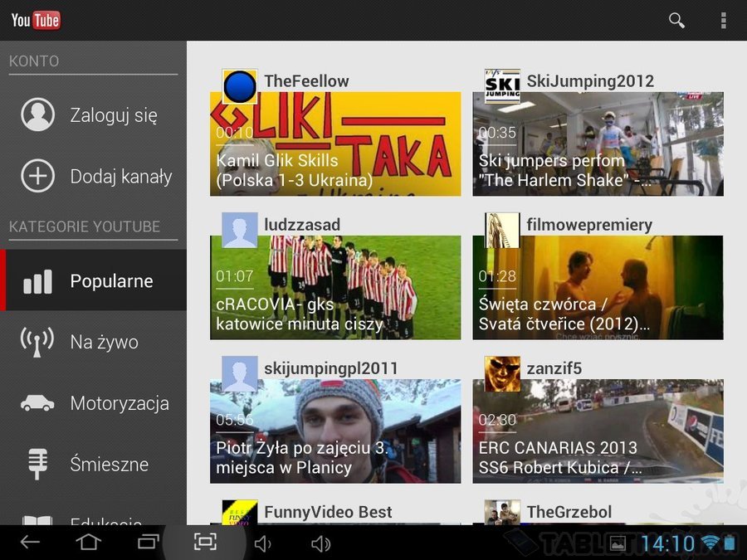Play ERC CANARIAS 2013 video
747x560 pixels.
click(598, 431)
